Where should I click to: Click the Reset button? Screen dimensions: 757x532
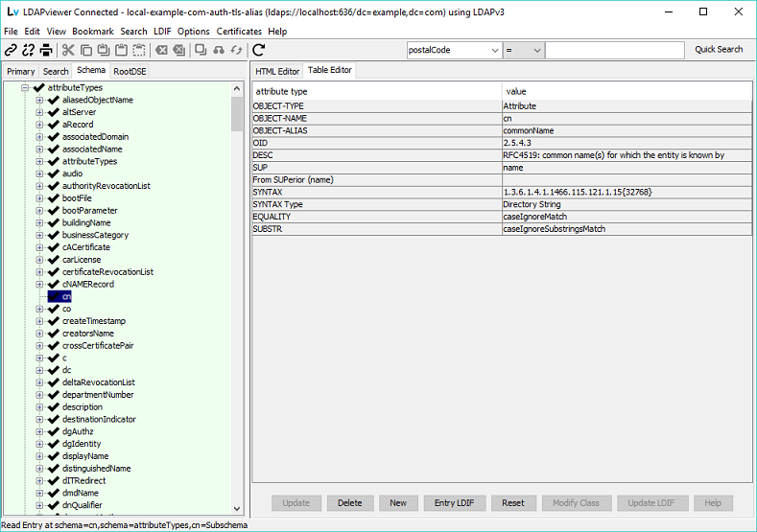[x=512, y=503]
